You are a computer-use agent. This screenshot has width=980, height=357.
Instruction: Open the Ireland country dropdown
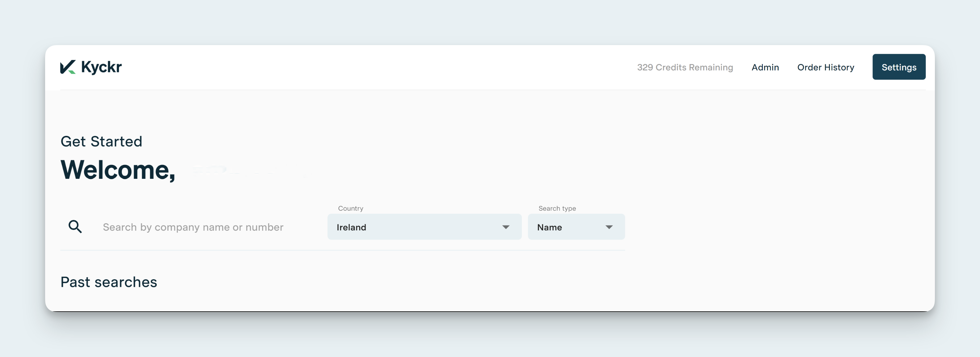(x=424, y=227)
